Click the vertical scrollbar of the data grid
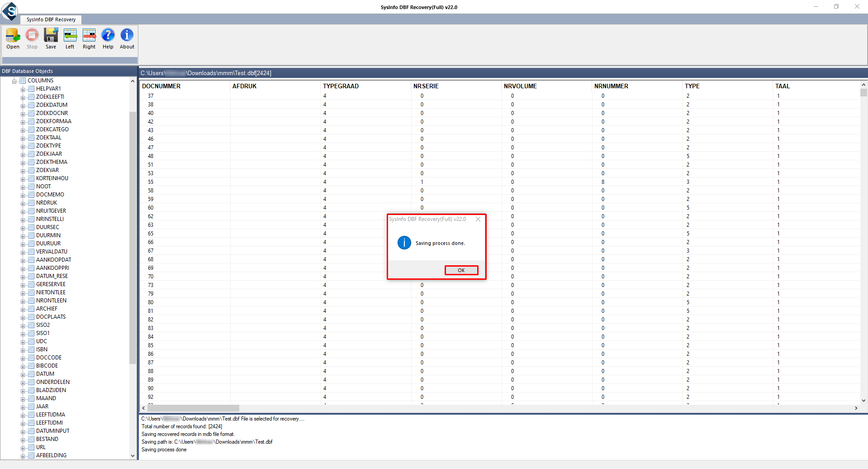 click(x=863, y=92)
